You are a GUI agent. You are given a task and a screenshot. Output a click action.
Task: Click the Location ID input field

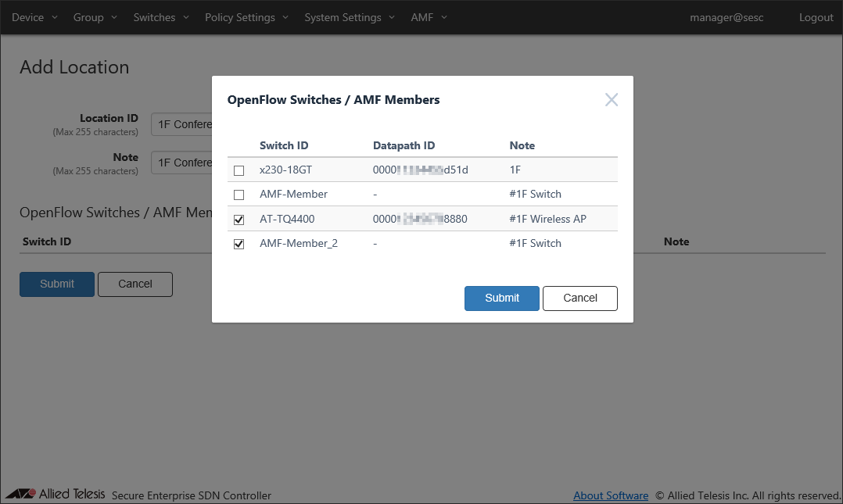(x=181, y=124)
